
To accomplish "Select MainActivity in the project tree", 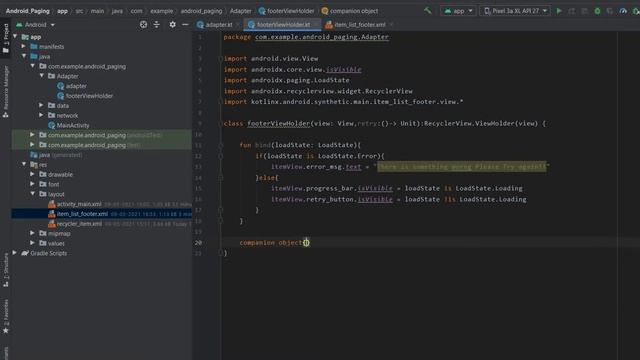I will (x=73, y=125).
